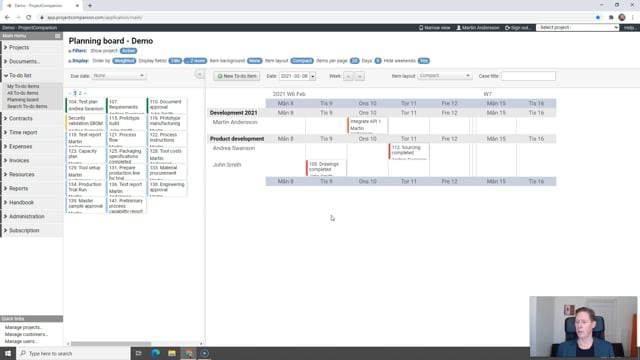Toggle the Hide weekends Yes pill
The image size is (640, 360).
click(424, 61)
